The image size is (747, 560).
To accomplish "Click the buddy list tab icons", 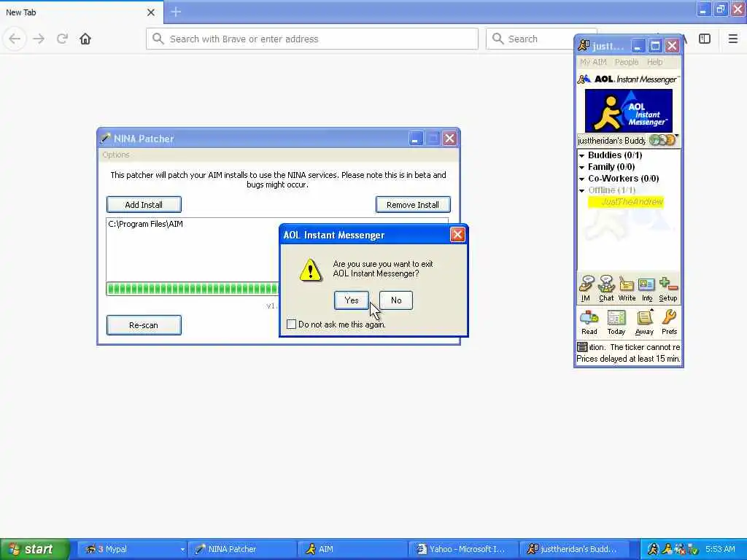I will coord(662,140).
